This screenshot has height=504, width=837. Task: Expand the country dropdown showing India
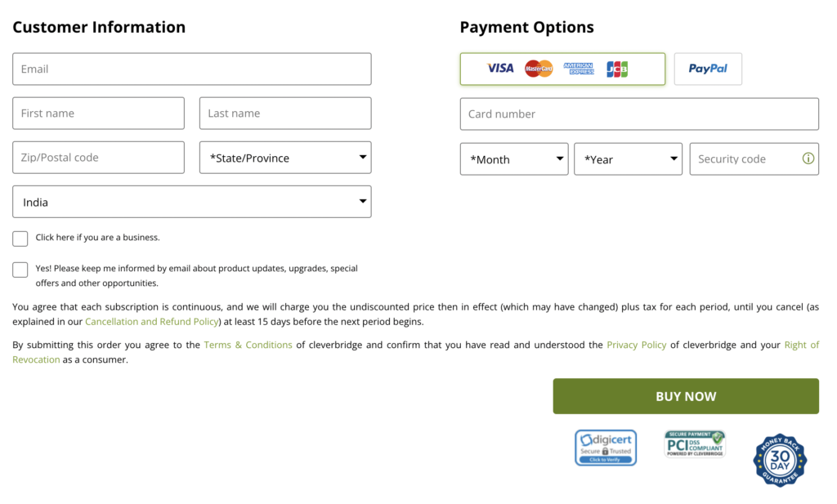pyautogui.click(x=192, y=202)
